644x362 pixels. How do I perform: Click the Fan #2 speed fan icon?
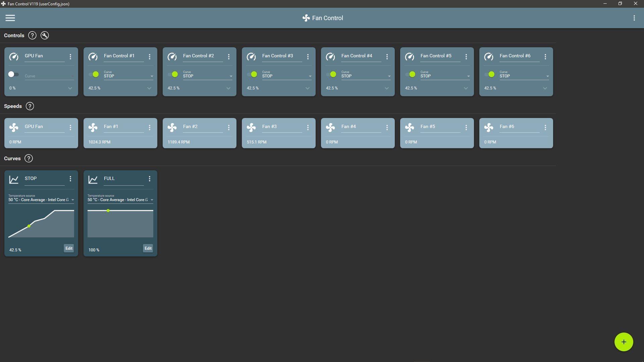click(172, 127)
